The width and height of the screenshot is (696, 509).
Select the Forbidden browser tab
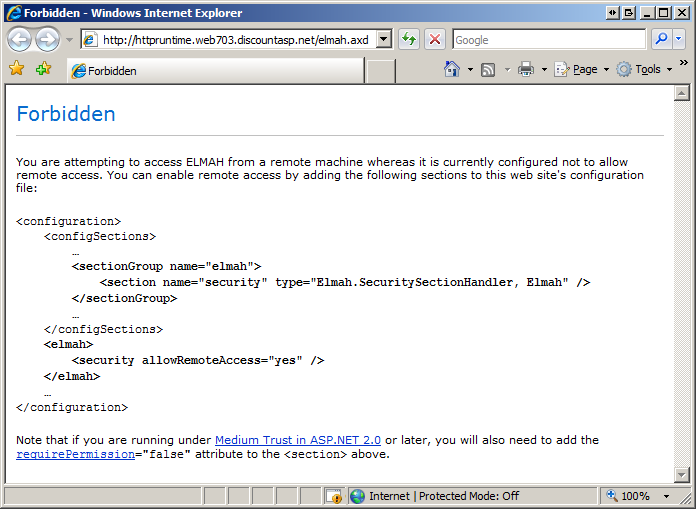216,71
